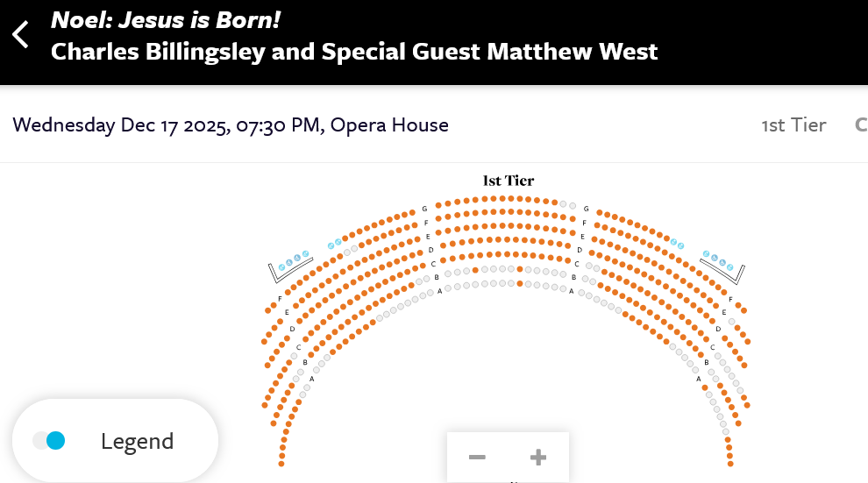Pick the rightmost wheelchair seat in right box
The height and width of the screenshot is (483, 868).
pyautogui.click(x=731, y=266)
